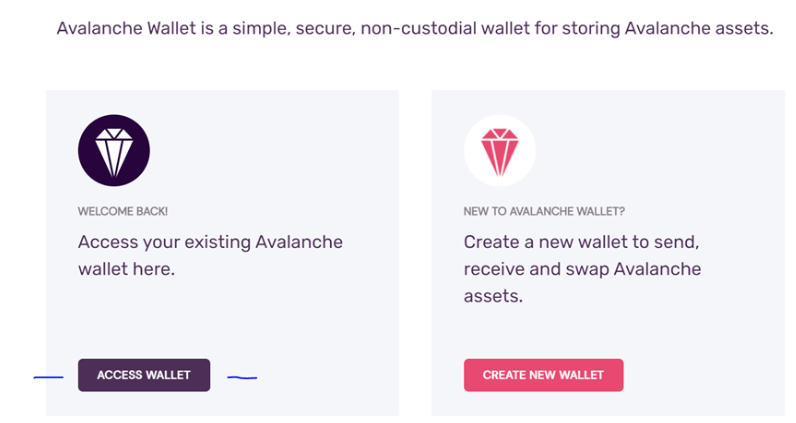Click "receive and swap Avalanche" text line
Screen dimensions: 796x423
[x=582, y=269]
